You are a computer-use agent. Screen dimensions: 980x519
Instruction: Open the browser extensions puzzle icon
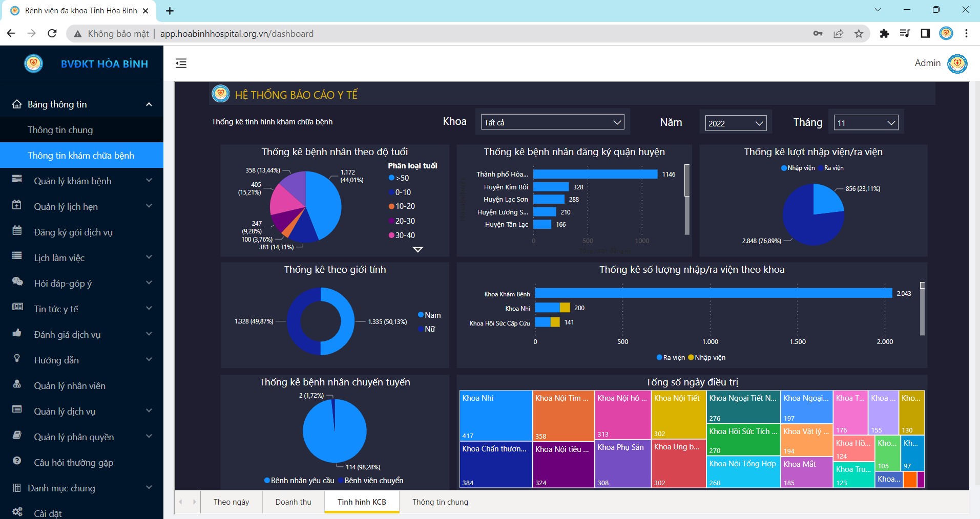click(x=884, y=34)
